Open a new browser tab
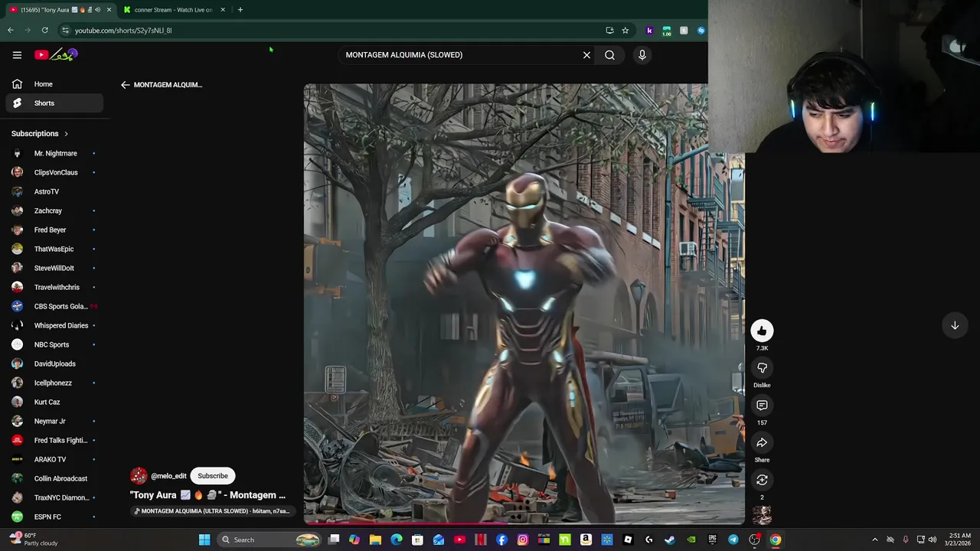This screenshot has width=980, height=551. point(240,10)
